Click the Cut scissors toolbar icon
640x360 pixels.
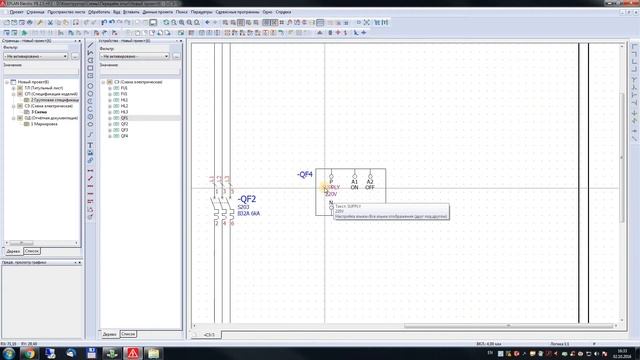tap(51, 22)
